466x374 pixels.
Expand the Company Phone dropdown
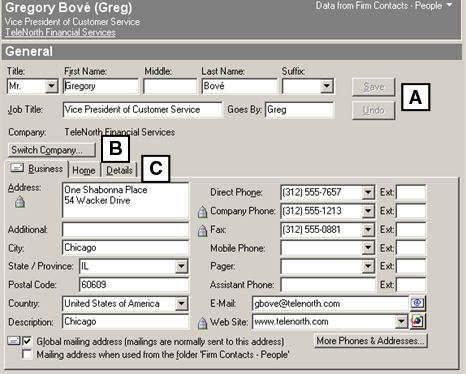[368, 211]
